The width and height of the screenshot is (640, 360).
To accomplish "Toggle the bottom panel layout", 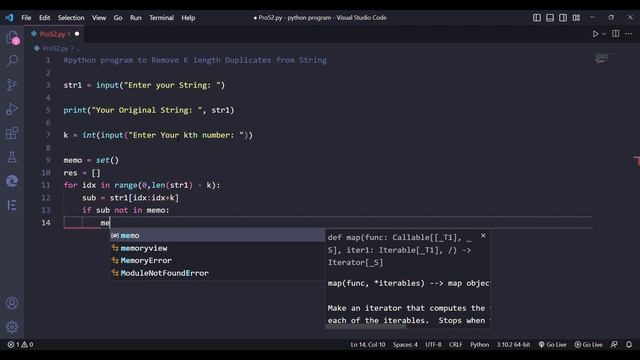I will (550, 18).
